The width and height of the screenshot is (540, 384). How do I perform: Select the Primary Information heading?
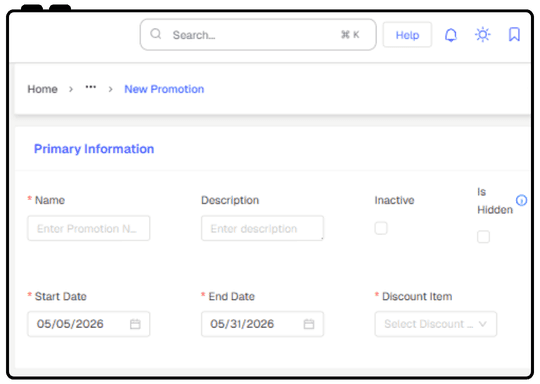(94, 149)
